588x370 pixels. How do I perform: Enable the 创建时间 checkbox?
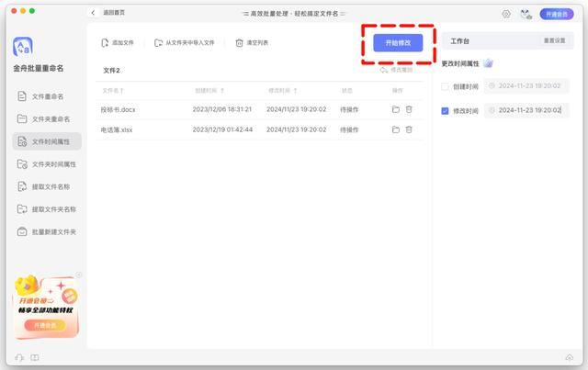446,86
